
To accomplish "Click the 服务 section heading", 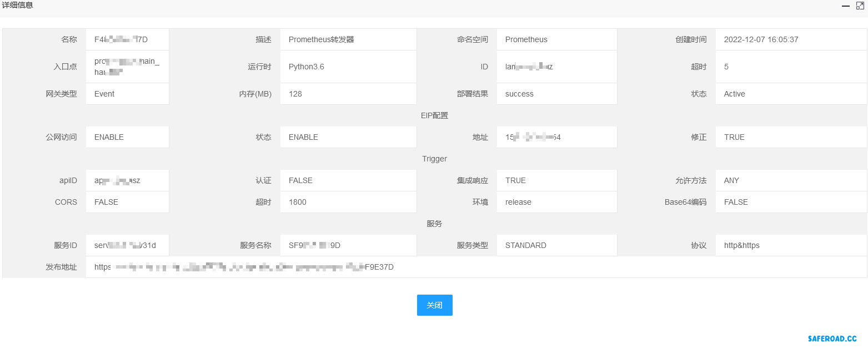I will [434, 224].
